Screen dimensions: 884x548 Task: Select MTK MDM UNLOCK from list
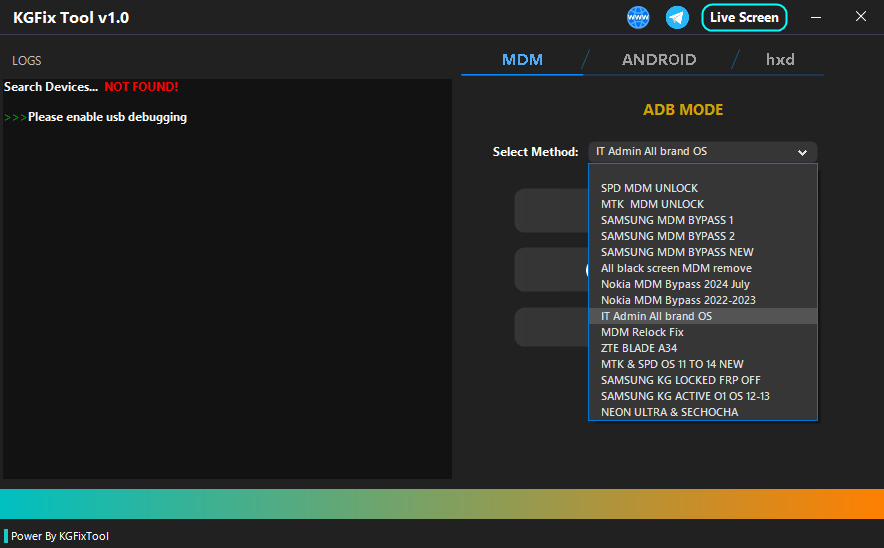652,204
